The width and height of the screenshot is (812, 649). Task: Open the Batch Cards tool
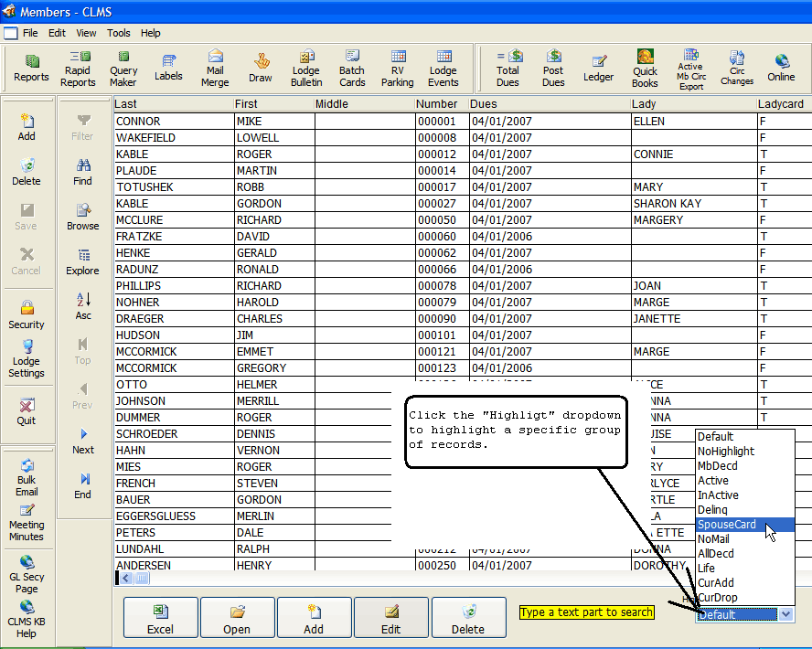352,69
